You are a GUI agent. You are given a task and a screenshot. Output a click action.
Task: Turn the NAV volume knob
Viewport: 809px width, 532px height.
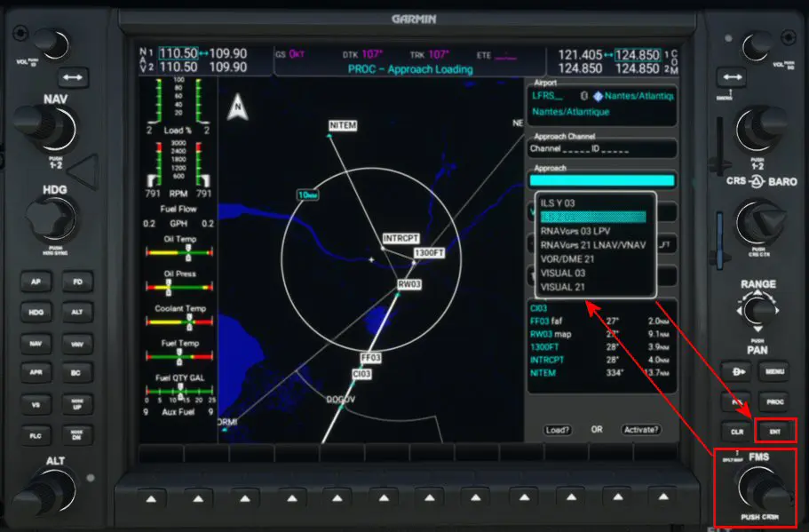pyautogui.click(x=52, y=44)
